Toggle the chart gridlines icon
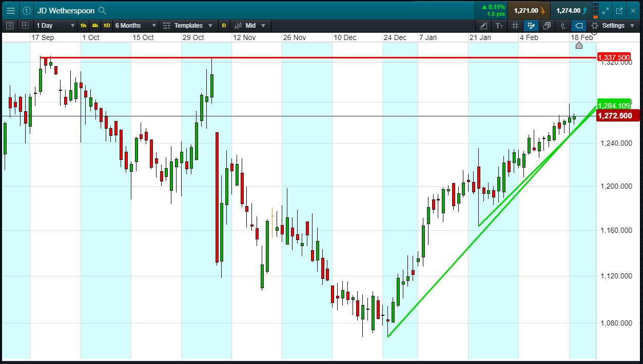The width and height of the screenshot is (643, 364). [515, 26]
